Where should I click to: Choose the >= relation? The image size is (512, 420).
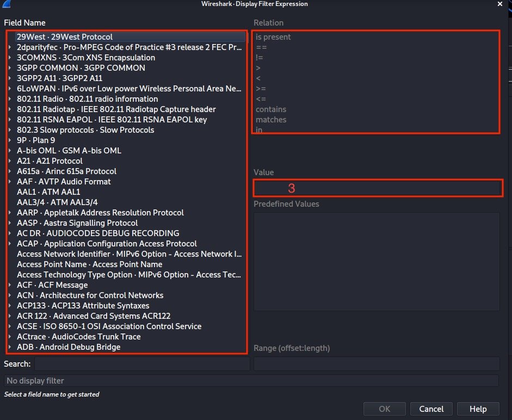[x=376, y=89]
